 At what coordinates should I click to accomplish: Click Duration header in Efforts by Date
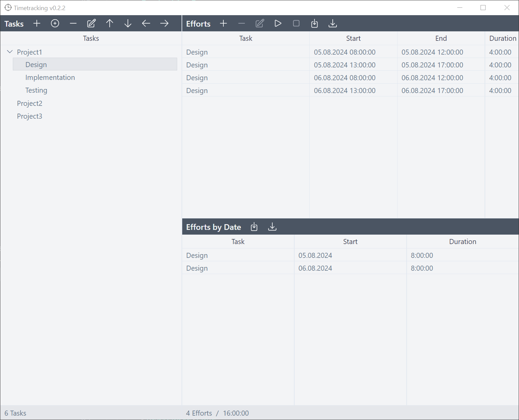point(462,242)
